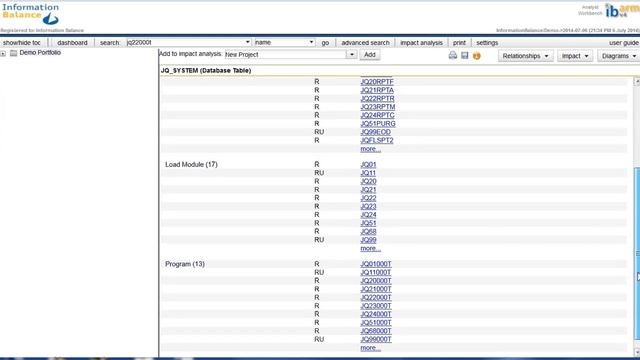Open the JQ68000T program link
Image resolution: width=640 pixels, height=360 pixels.
(376, 331)
